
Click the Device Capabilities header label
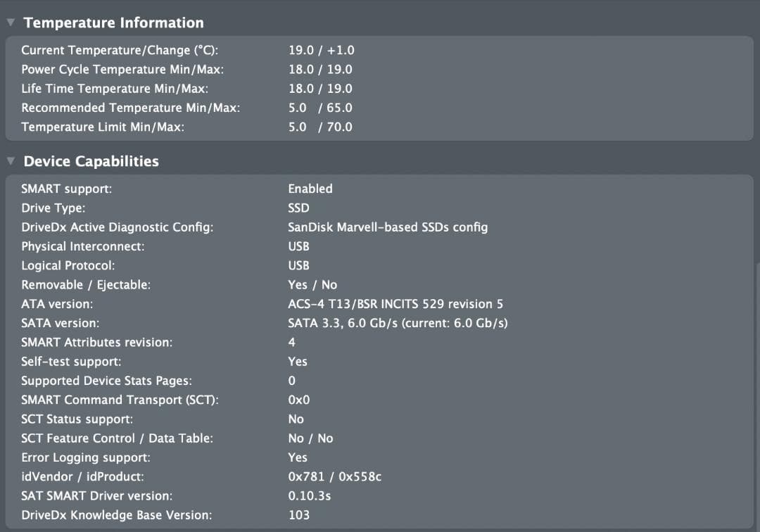(x=91, y=160)
